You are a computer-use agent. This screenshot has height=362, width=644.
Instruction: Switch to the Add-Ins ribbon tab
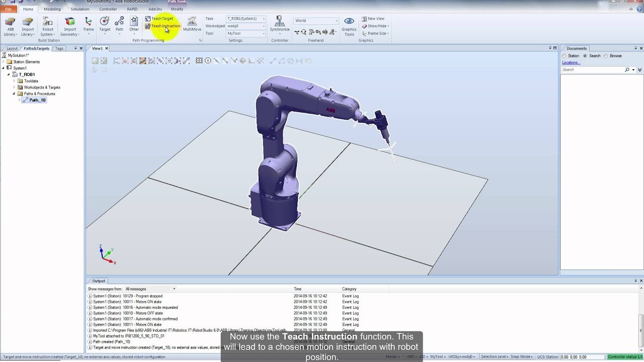[155, 9]
